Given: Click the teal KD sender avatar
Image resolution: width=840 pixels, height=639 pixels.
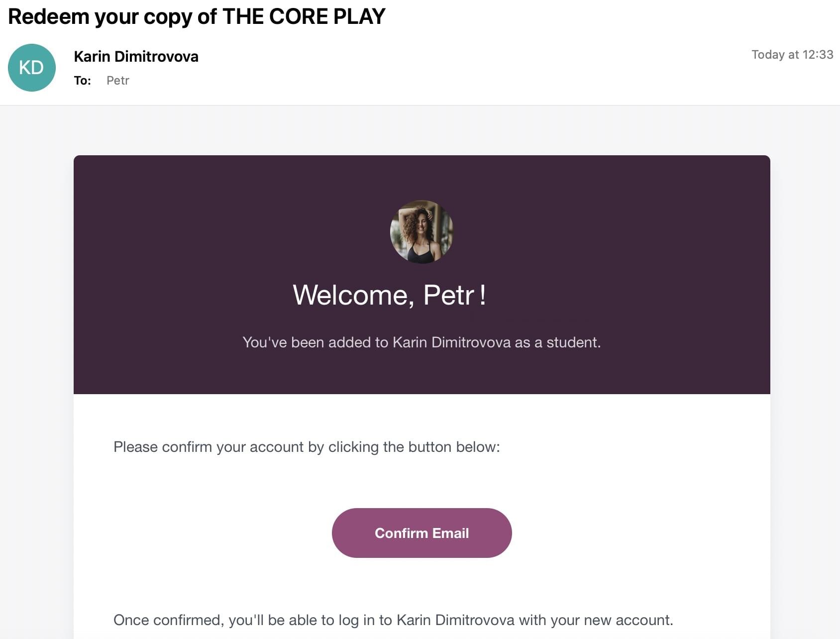Looking at the screenshot, I should 32,68.
